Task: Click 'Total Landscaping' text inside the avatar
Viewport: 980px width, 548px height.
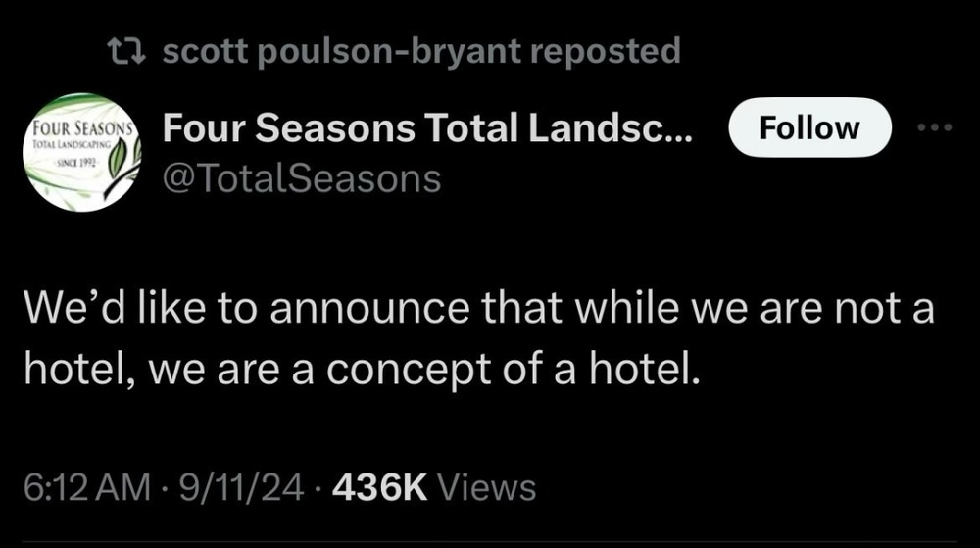Action: (x=71, y=145)
